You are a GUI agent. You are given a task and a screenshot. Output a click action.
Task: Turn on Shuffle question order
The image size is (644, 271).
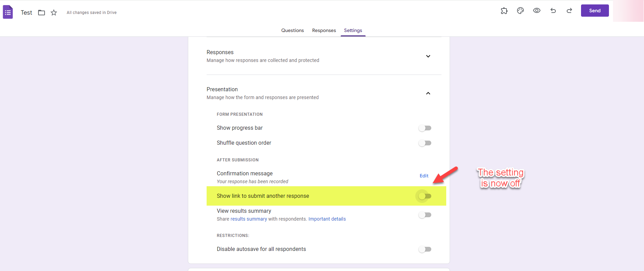pos(425,143)
